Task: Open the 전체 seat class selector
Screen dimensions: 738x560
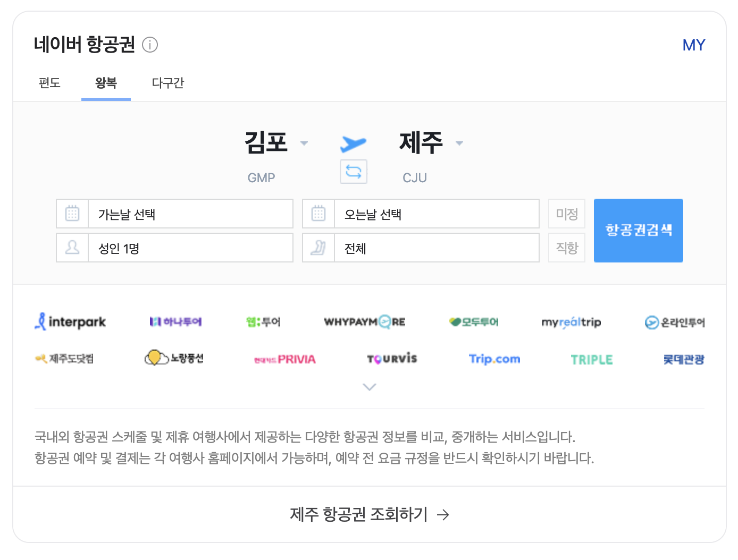Action: coord(421,248)
